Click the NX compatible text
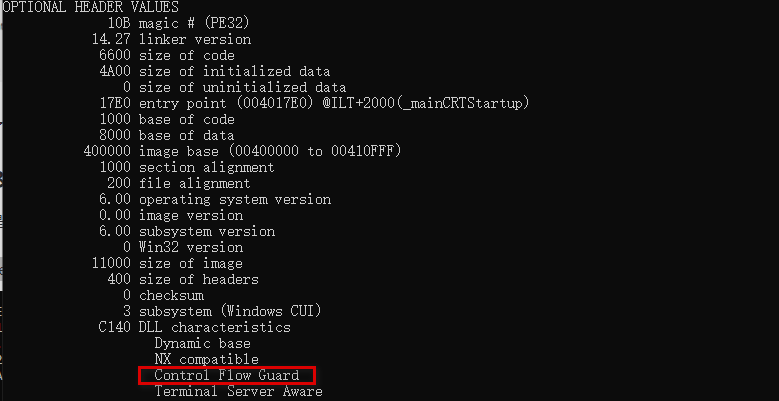The width and height of the screenshot is (779, 401). [206, 359]
